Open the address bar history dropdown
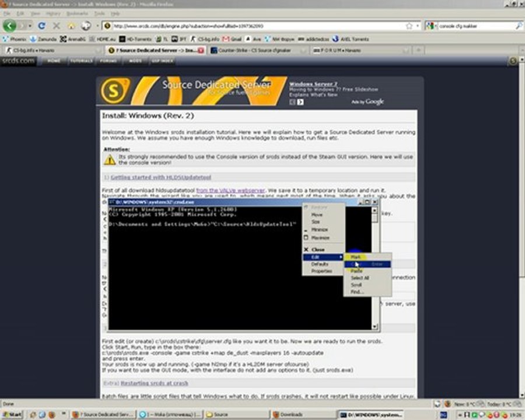The image size is (525, 420). tap(418, 26)
